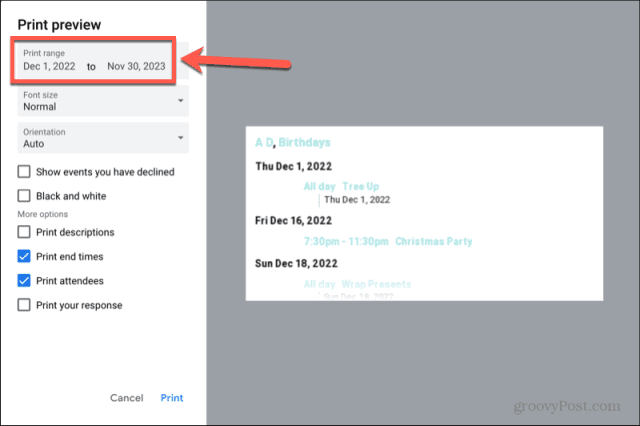Check the Print descriptions option
640x426 pixels.
[x=24, y=232]
